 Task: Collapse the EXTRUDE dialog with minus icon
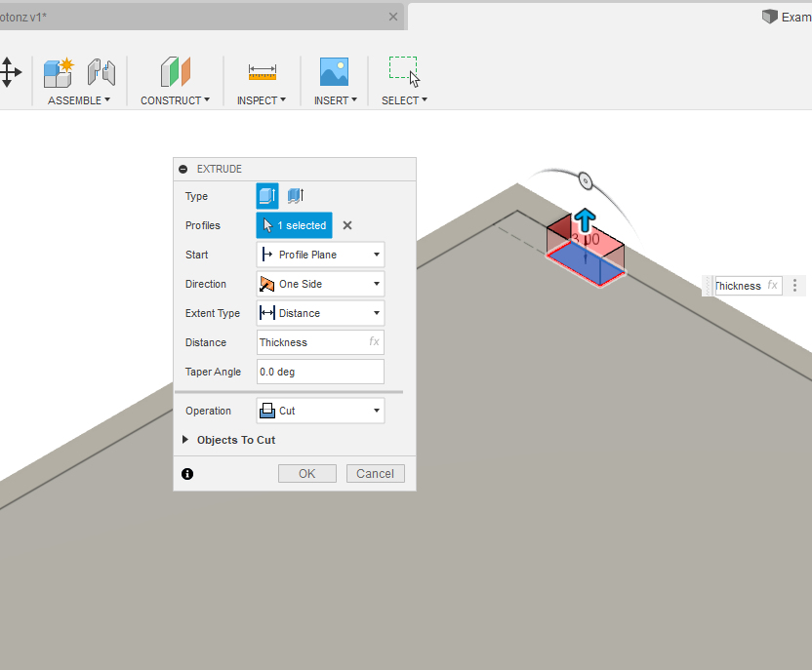click(x=183, y=169)
